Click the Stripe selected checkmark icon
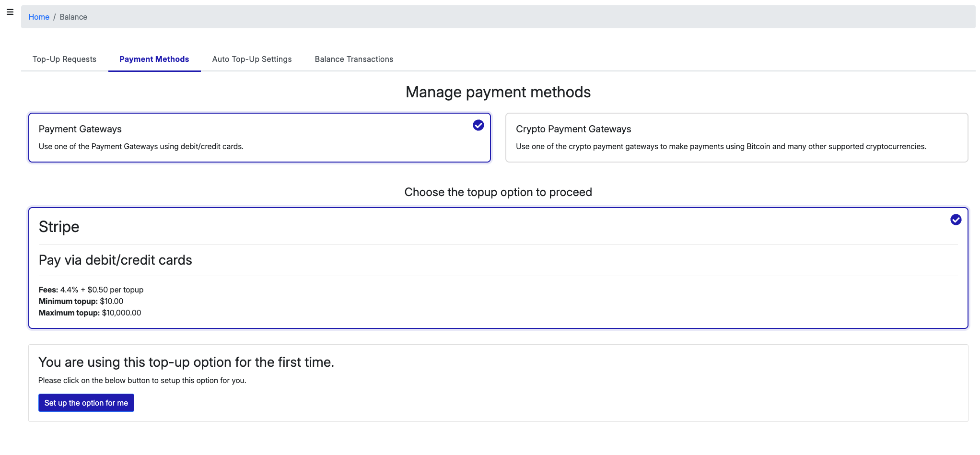 point(956,220)
